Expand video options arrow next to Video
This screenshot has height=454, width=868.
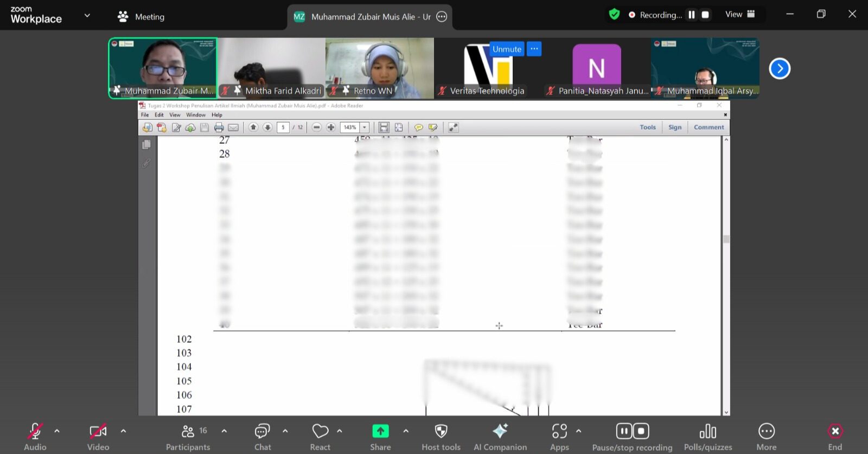coord(123,431)
